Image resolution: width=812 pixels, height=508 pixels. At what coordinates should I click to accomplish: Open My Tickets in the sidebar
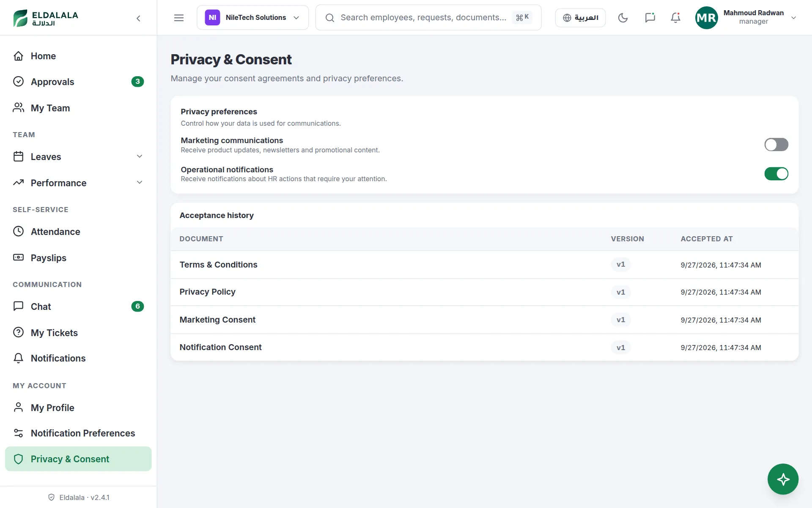pos(78,333)
